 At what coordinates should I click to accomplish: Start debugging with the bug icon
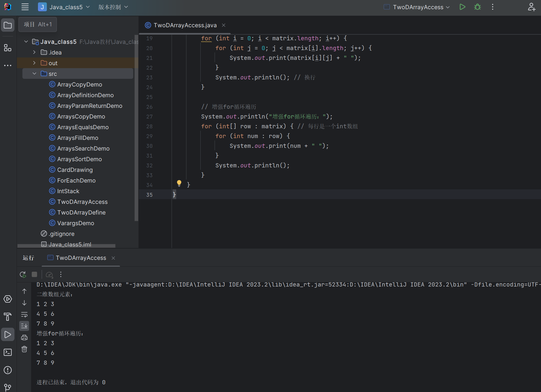477,7
